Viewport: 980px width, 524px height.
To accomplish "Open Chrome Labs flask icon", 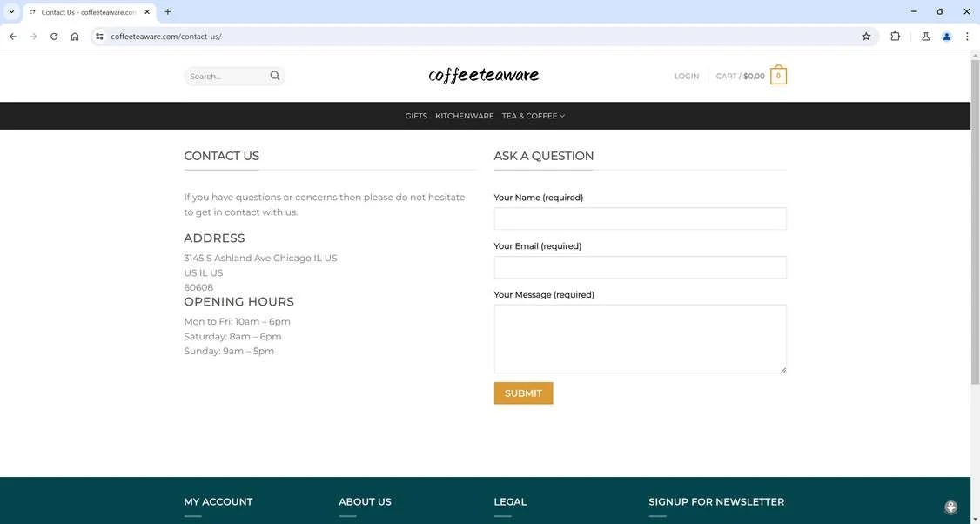I will (x=926, y=37).
